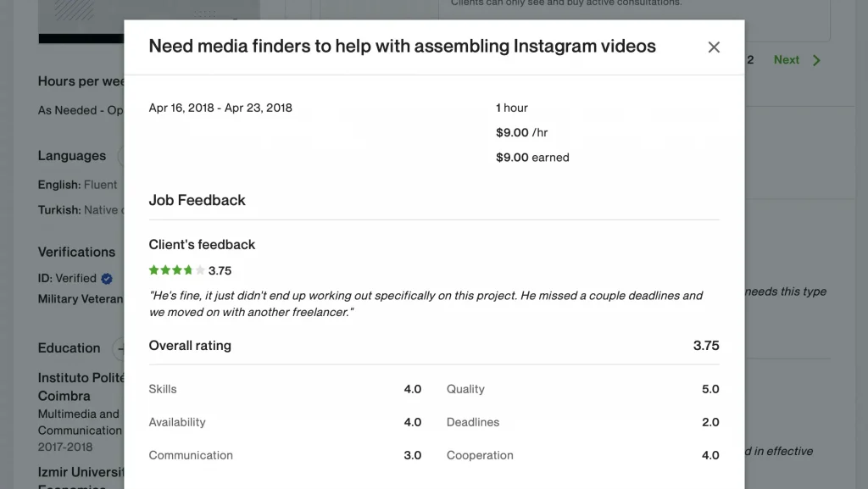Screen dimensions: 868x489
Task: Click the Overall rating row label
Action: (190, 346)
